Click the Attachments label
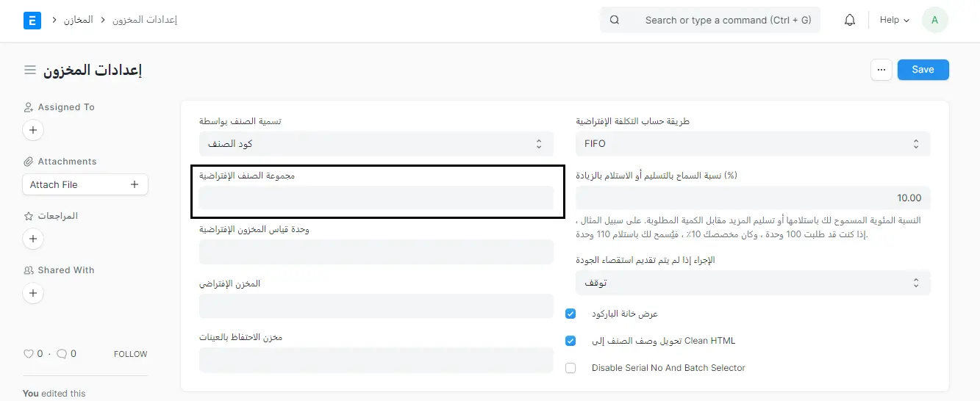 click(x=67, y=162)
